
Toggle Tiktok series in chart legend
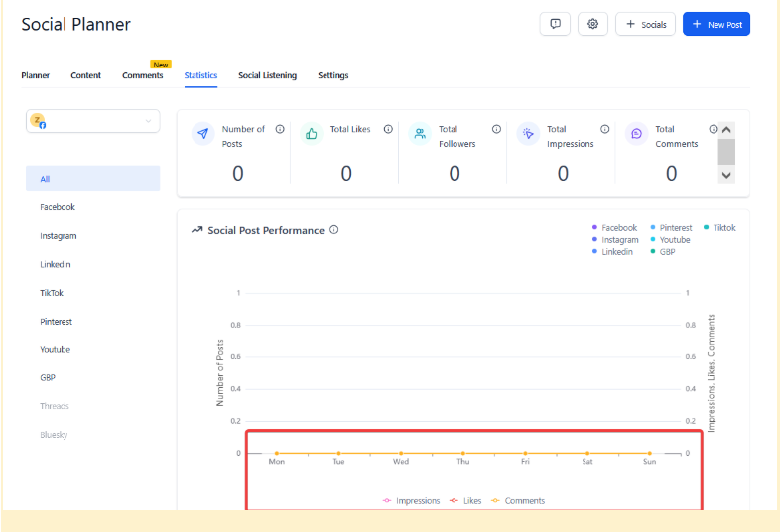click(x=719, y=228)
